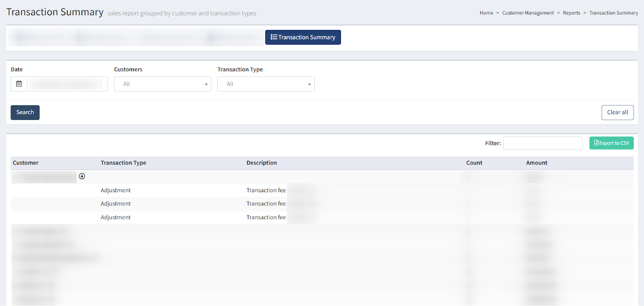Export the report to CSV
644x306 pixels.
point(611,143)
